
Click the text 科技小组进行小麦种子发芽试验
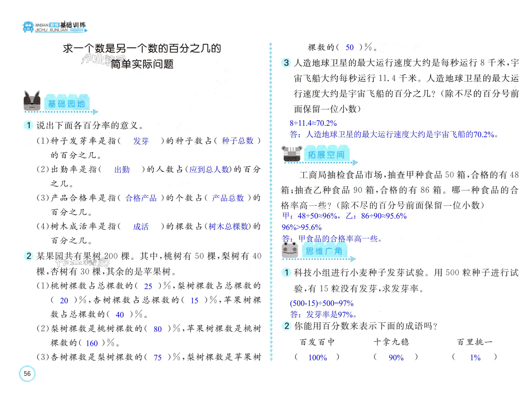click(x=359, y=273)
